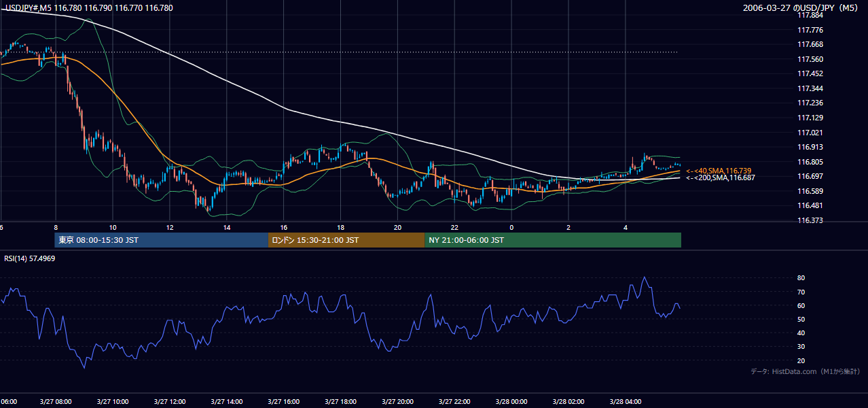Click the 3/27 06:00 time axis label
The height and width of the screenshot is (408, 868).
click(x=8, y=402)
